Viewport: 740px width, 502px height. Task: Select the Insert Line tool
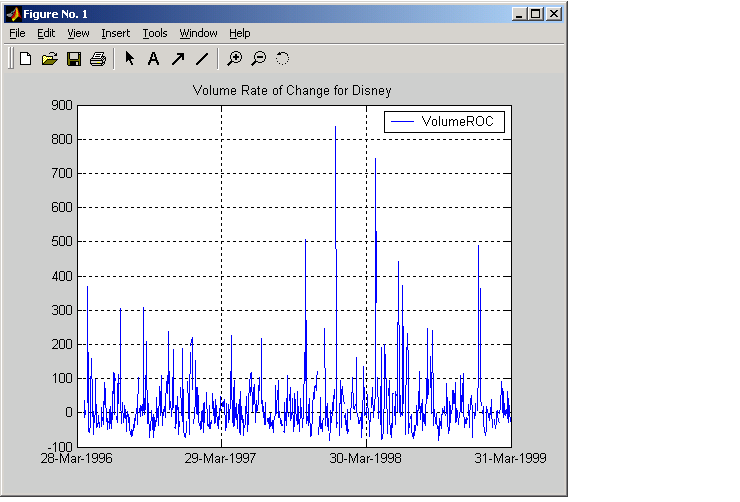(202, 59)
